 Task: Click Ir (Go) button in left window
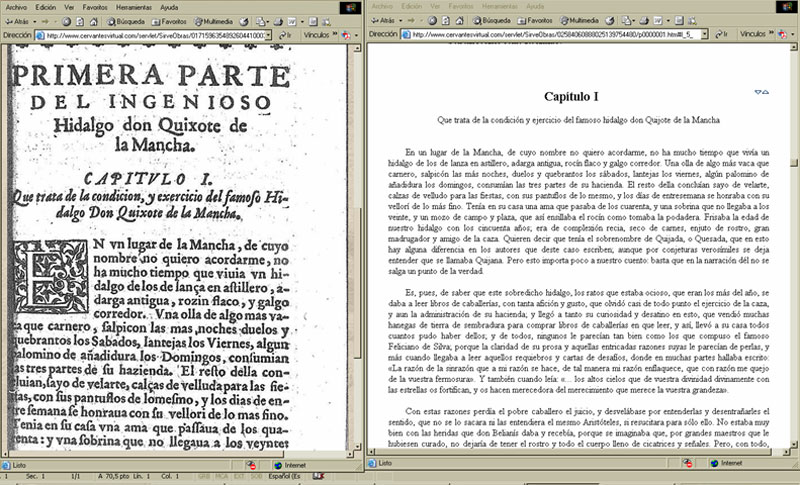[x=285, y=35]
